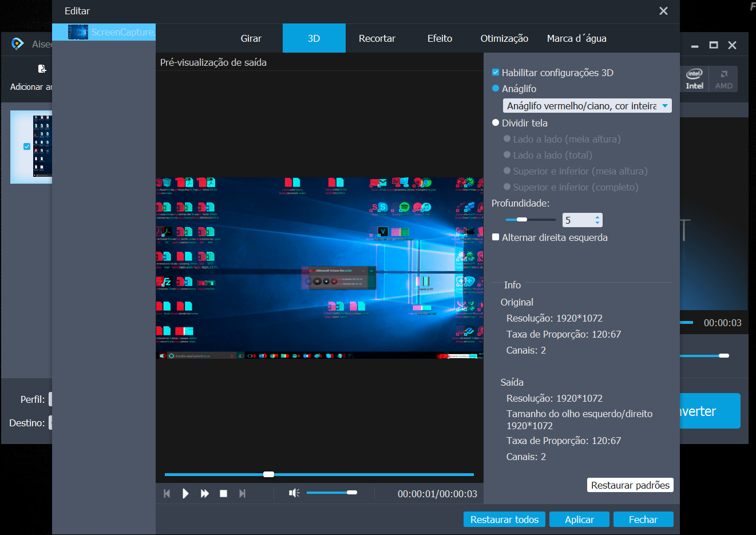Open the Anáglifo vermelho/ciano dropdown
This screenshot has height=535, width=756.
point(587,106)
